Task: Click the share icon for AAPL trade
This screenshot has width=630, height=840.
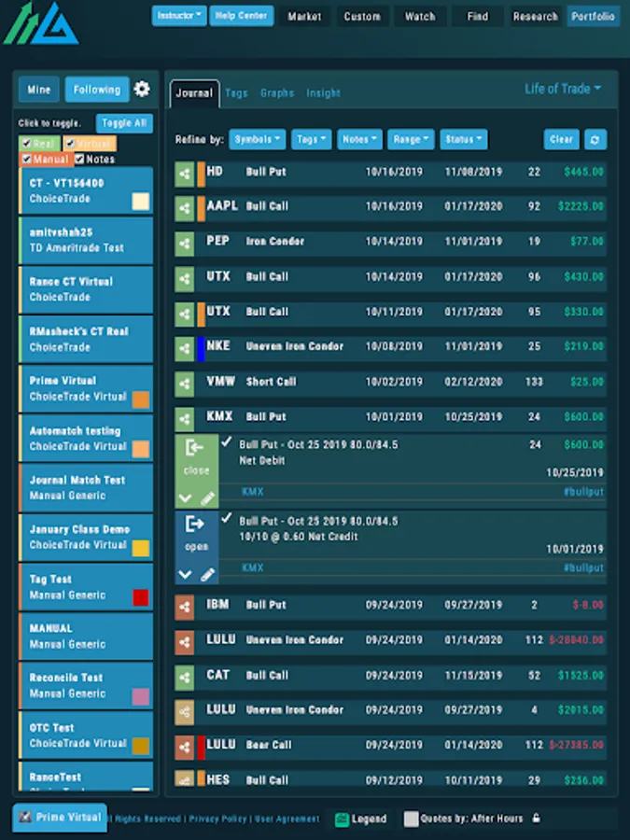Action: [x=184, y=209]
